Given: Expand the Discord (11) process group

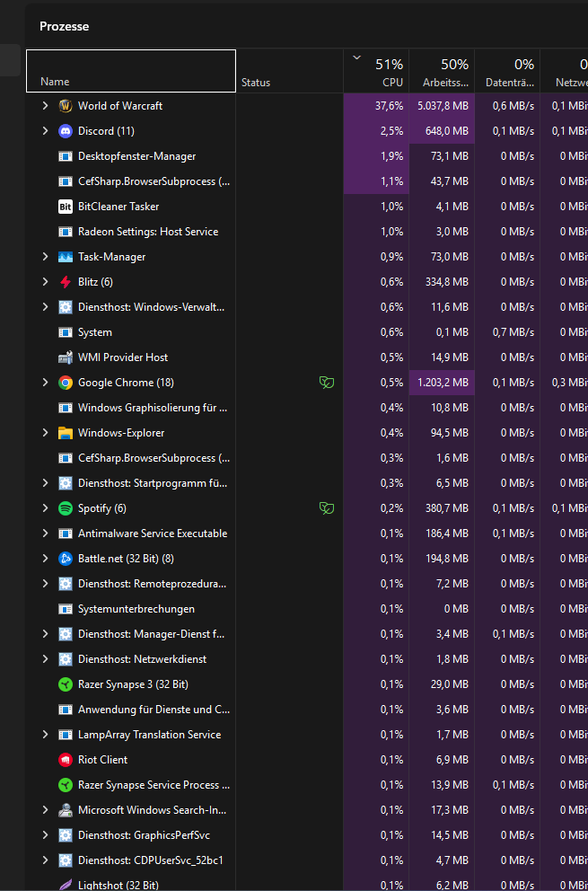Looking at the screenshot, I should [46, 131].
